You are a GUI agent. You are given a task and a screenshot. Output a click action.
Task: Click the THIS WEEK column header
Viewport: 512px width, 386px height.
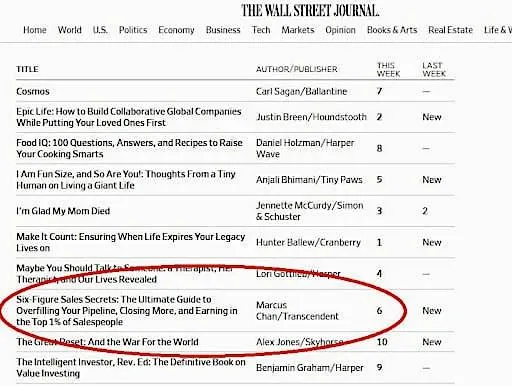[x=388, y=69]
